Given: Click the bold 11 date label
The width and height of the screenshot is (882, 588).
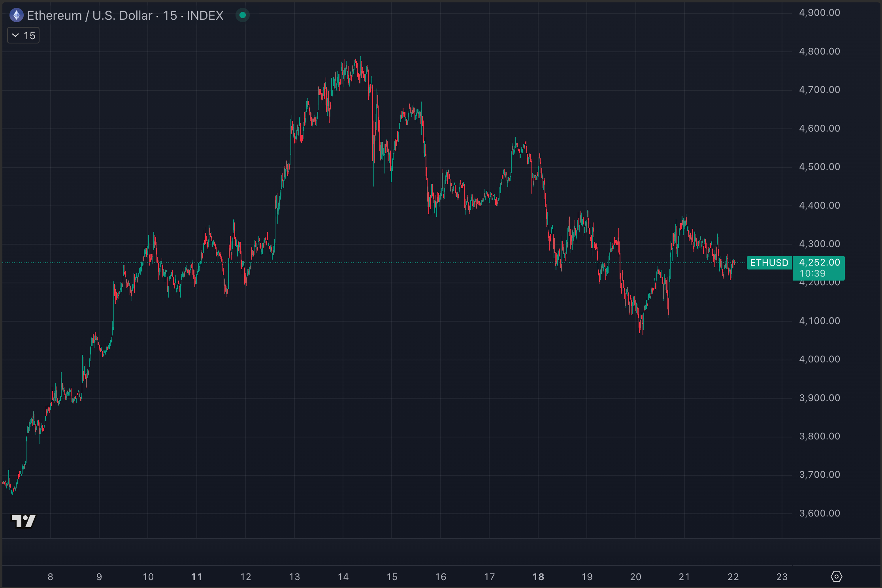Looking at the screenshot, I should click(x=196, y=577).
